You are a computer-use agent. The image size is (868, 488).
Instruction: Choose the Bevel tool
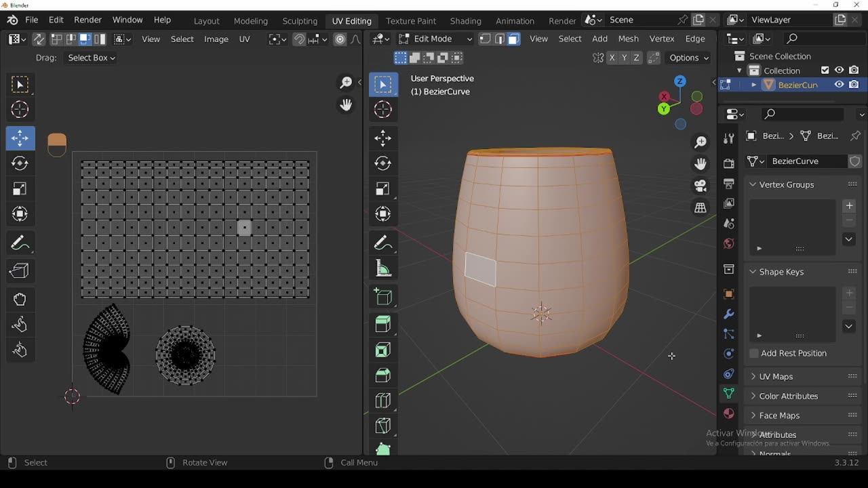(x=383, y=375)
